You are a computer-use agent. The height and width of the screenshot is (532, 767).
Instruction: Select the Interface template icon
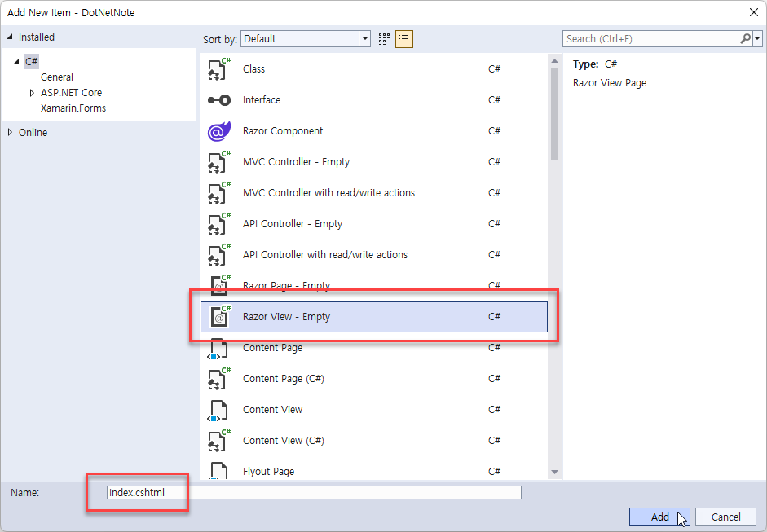[218, 100]
